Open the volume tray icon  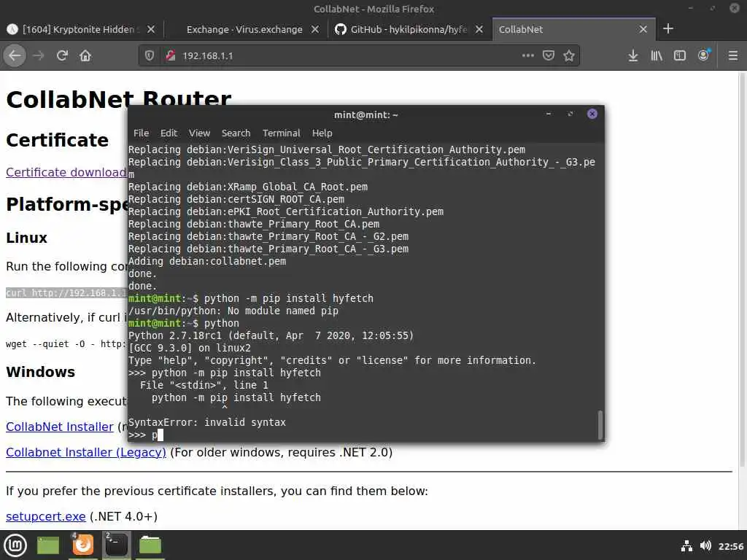(x=705, y=545)
